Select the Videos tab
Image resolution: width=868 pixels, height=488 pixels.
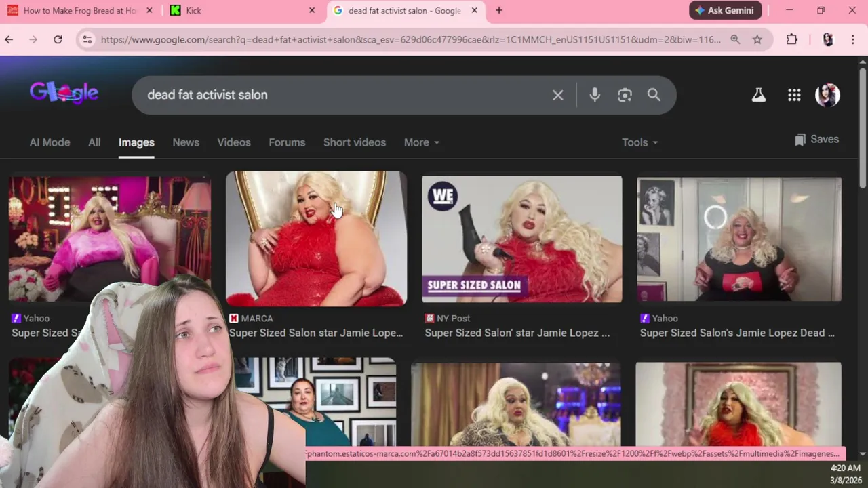234,142
